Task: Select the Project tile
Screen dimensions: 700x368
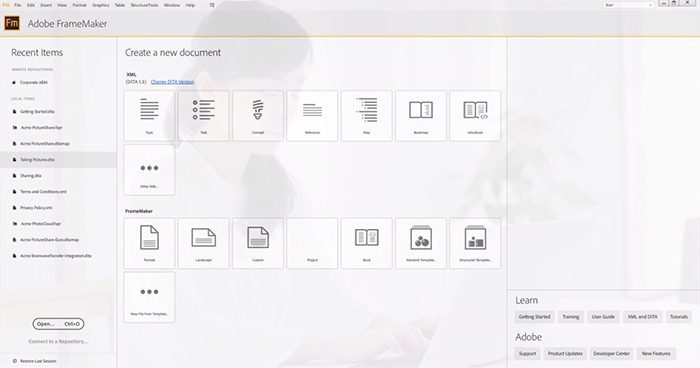Action: pos(312,243)
